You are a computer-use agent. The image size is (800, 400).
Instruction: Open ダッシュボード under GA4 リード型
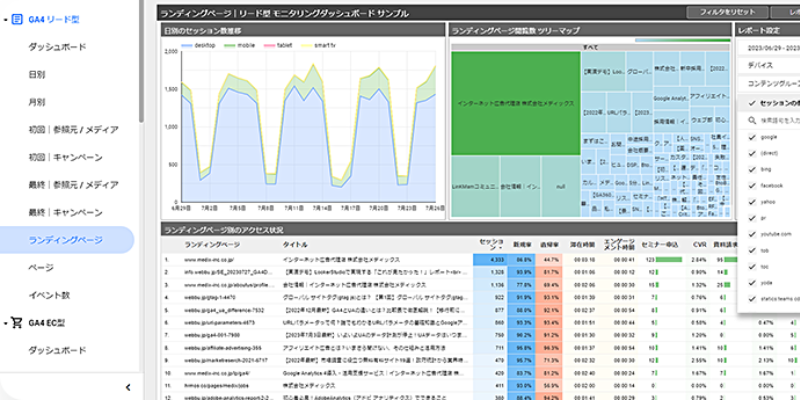tap(57, 47)
